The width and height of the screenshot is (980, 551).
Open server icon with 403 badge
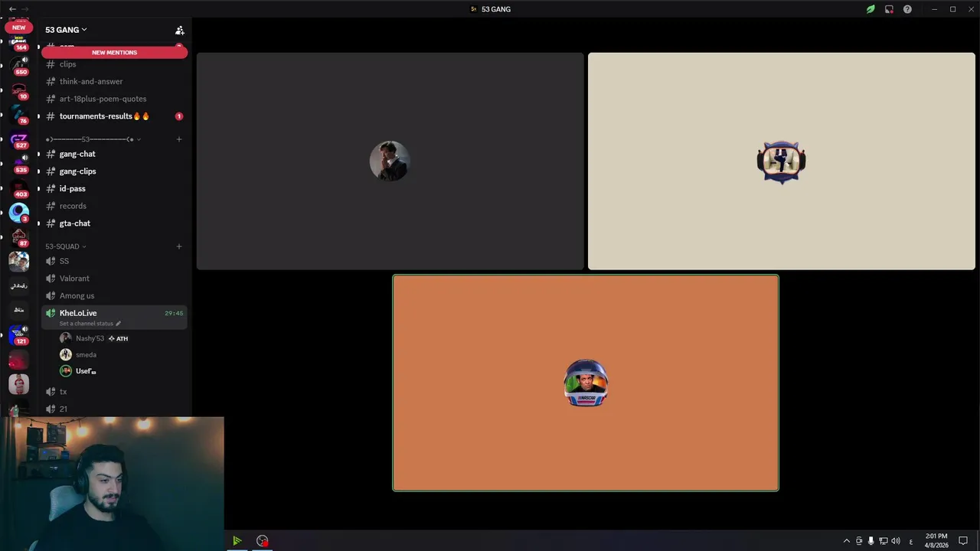[18, 188]
